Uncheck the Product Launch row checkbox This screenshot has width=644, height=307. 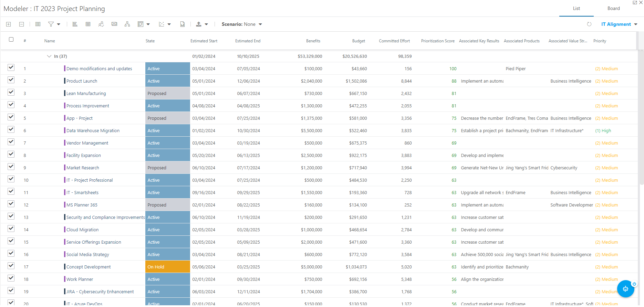point(11,80)
